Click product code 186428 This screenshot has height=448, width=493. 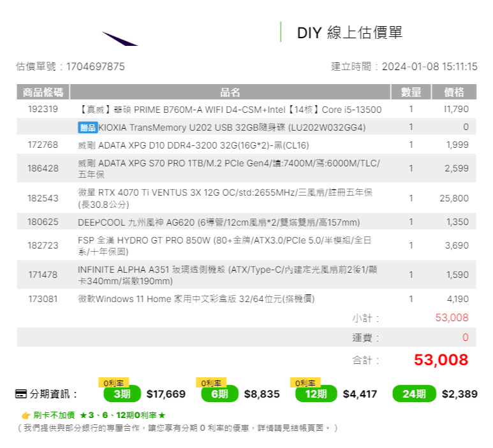point(43,168)
